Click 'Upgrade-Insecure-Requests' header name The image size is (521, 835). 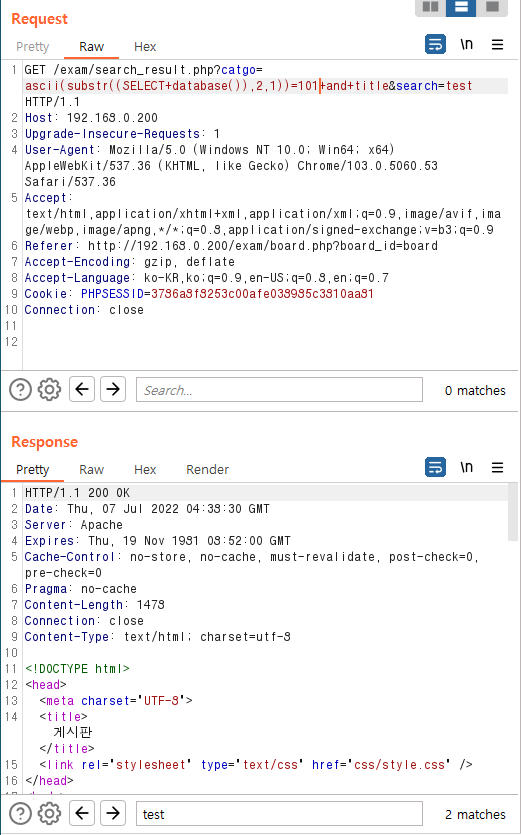pos(112,134)
